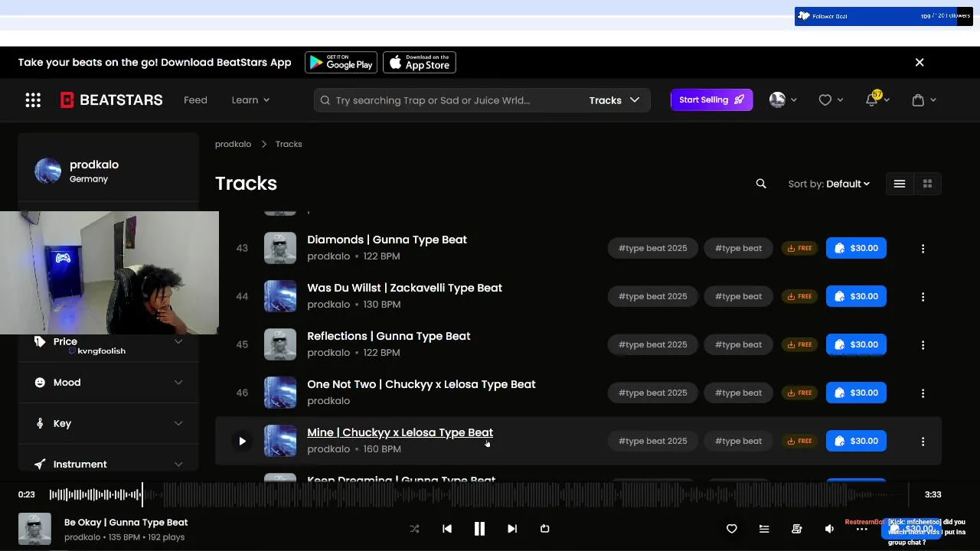980x551 pixels.
Task: Toggle repeat in the player
Action: (x=545, y=529)
